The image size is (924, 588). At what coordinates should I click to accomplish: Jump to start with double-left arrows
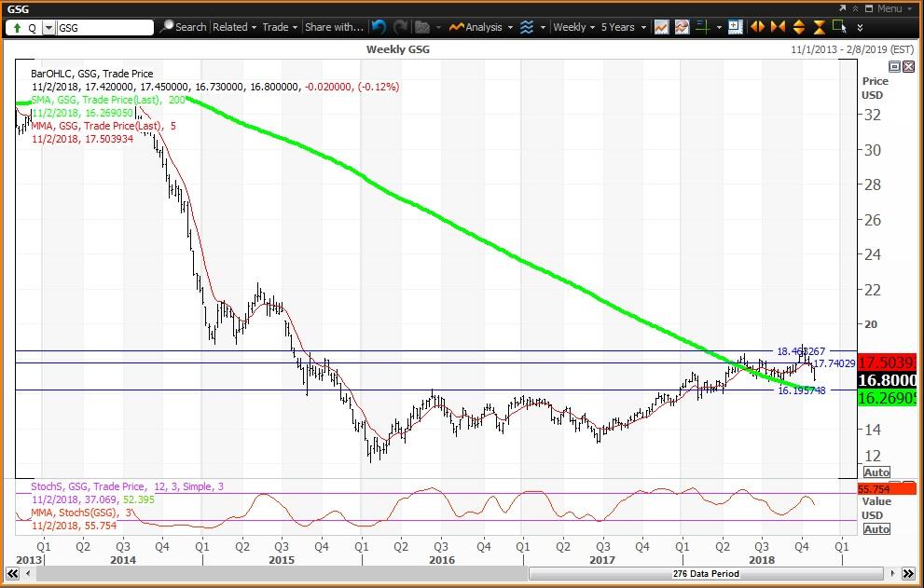pos(12,573)
